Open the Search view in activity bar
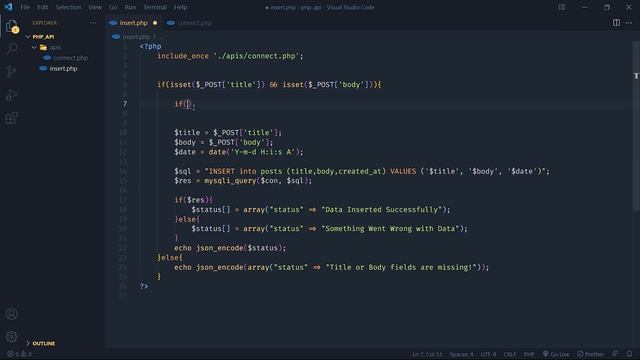This screenshot has height=360, width=640. point(12,49)
